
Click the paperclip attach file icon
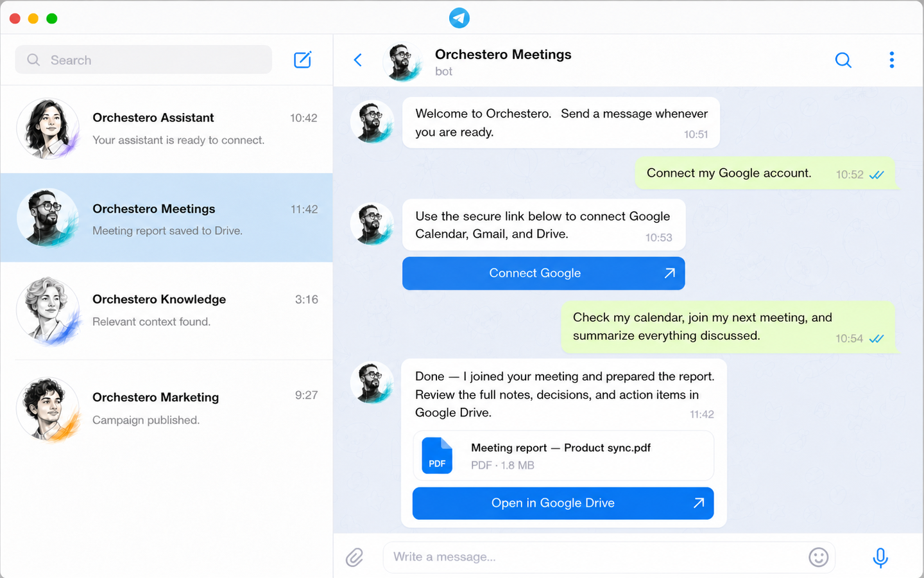pos(355,557)
